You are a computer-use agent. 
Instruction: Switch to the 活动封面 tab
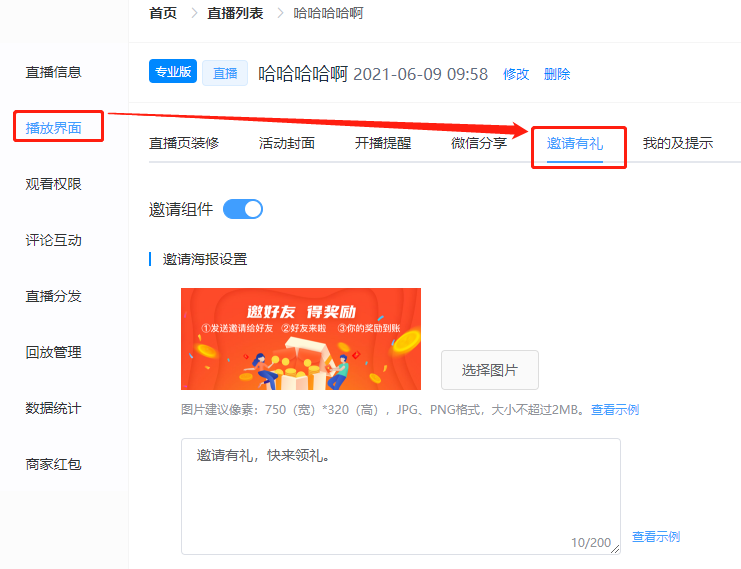tap(287, 143)
